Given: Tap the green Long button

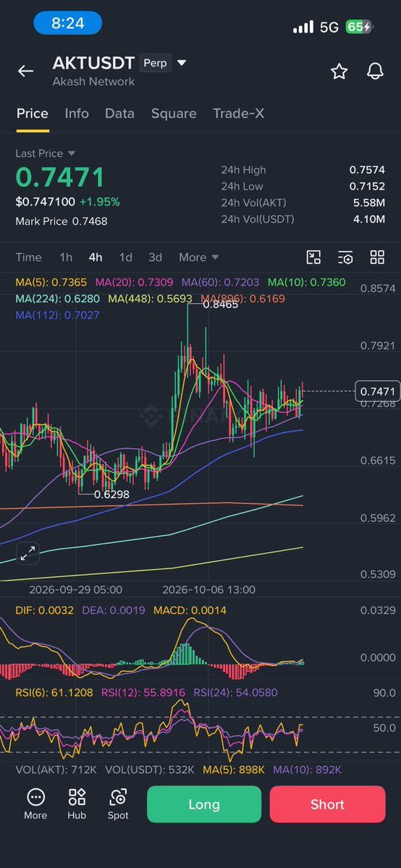Looking at the screenshot, I should click(204, 804).
